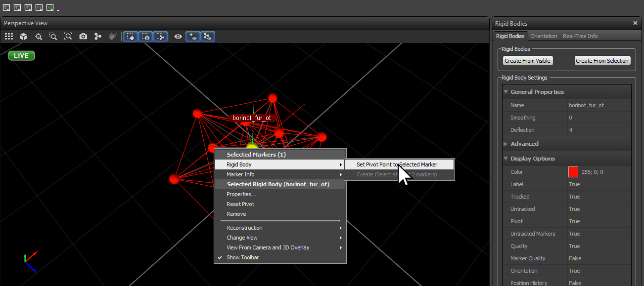Choose Remove from the context menu

[280, 214]
